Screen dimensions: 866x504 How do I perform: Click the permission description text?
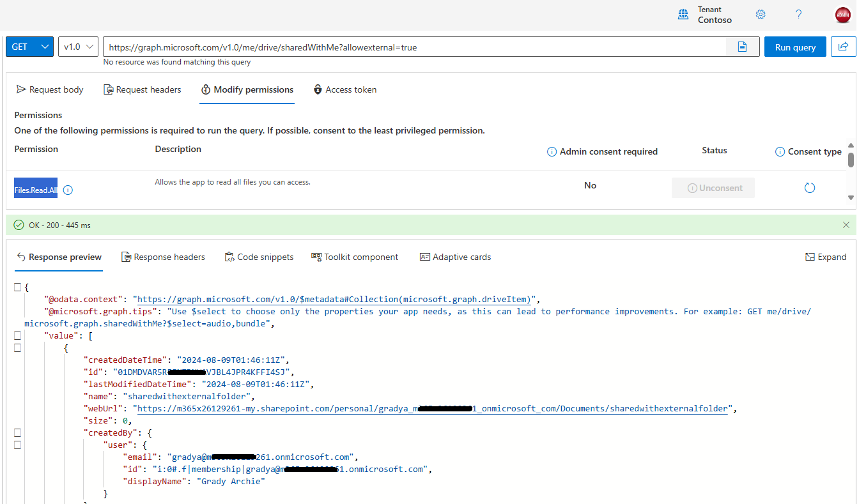pos(233,182)
